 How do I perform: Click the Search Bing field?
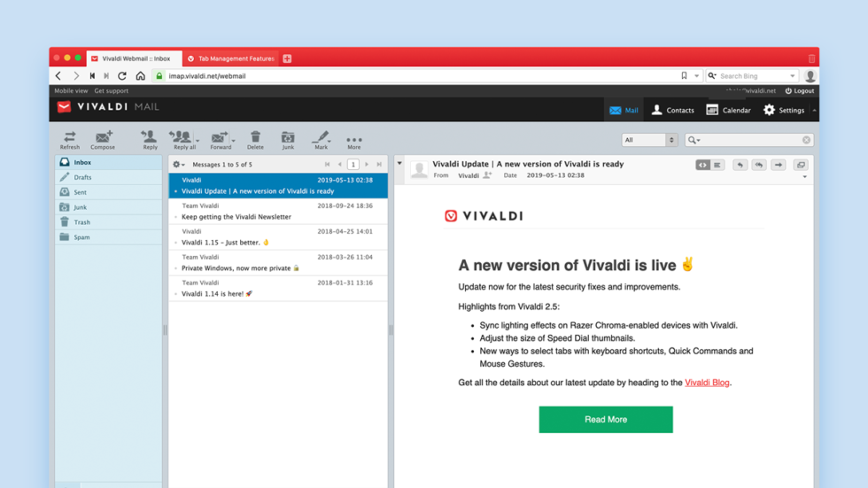tap(752, 76)
